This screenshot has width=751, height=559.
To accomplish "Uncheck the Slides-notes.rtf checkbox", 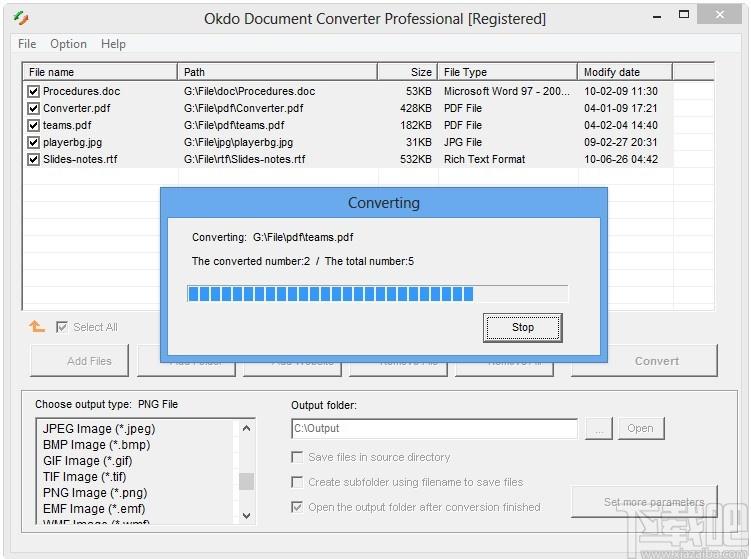I will click(33, 160).
